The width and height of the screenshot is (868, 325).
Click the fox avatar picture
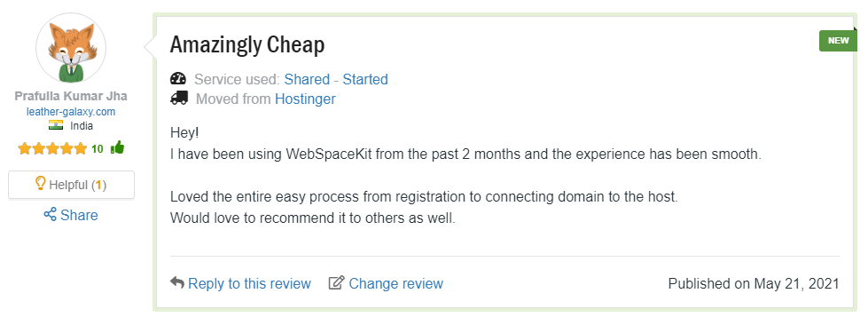(x=71, y=48)
